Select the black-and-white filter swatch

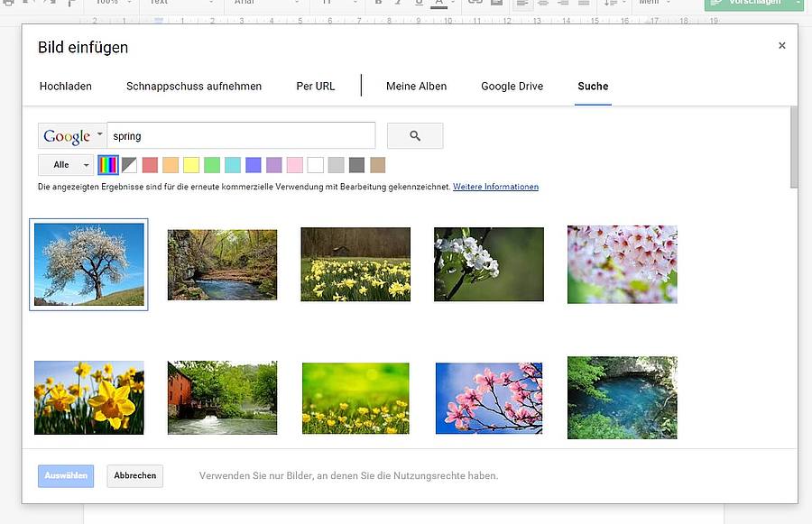point(129,165)
